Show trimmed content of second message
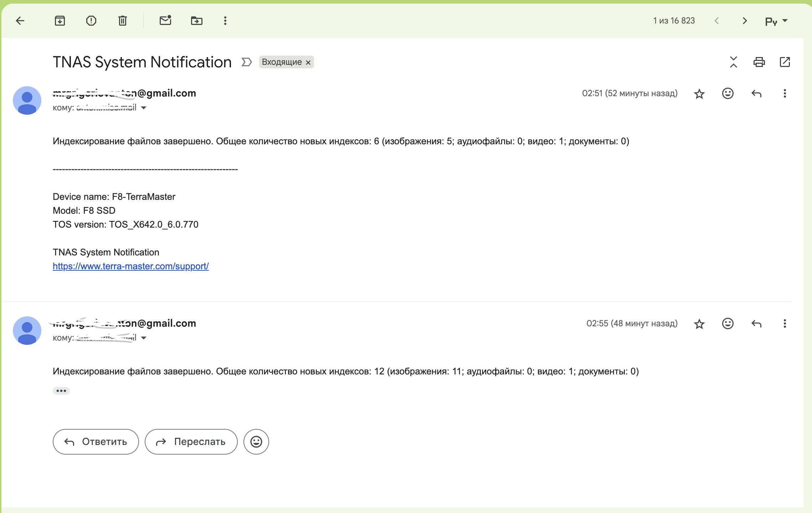This screenshot has width=812, height=513. pos(61,391)
